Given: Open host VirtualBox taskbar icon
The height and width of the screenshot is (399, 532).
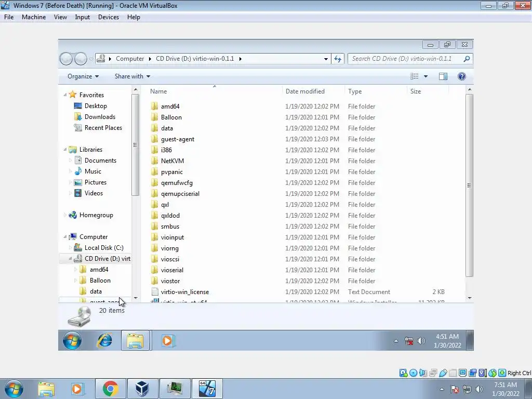Looking at the screenshot, I should [142, 389].
